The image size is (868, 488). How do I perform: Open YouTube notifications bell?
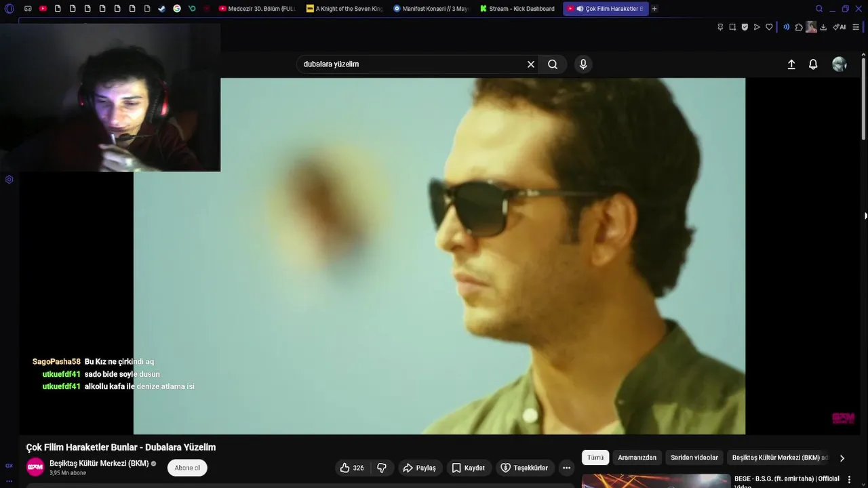(x=813, y=64)
